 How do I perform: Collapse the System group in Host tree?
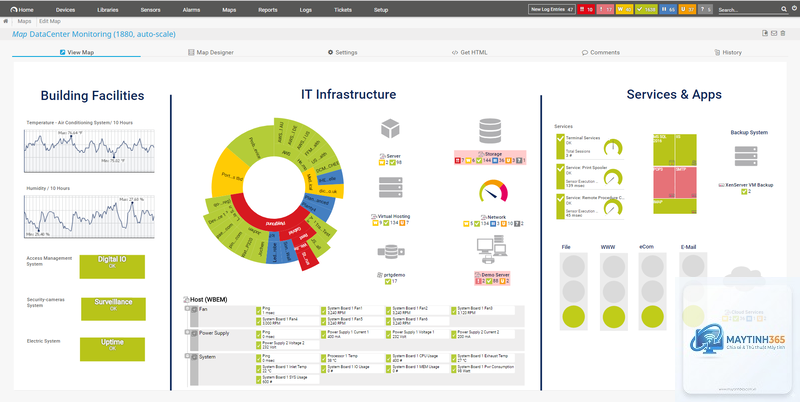pyautogui.click(x=187, y=356)
